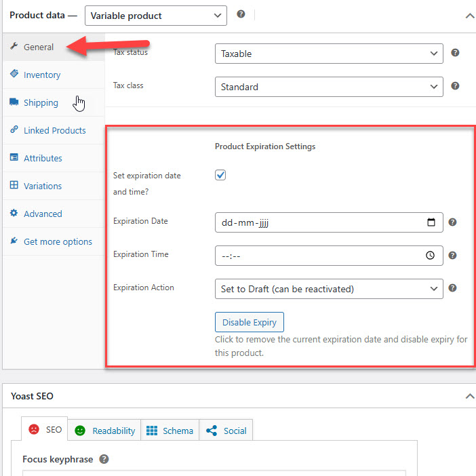Click the green smiley Readability icon
The image size is (476, 476).
click(80, 431)
